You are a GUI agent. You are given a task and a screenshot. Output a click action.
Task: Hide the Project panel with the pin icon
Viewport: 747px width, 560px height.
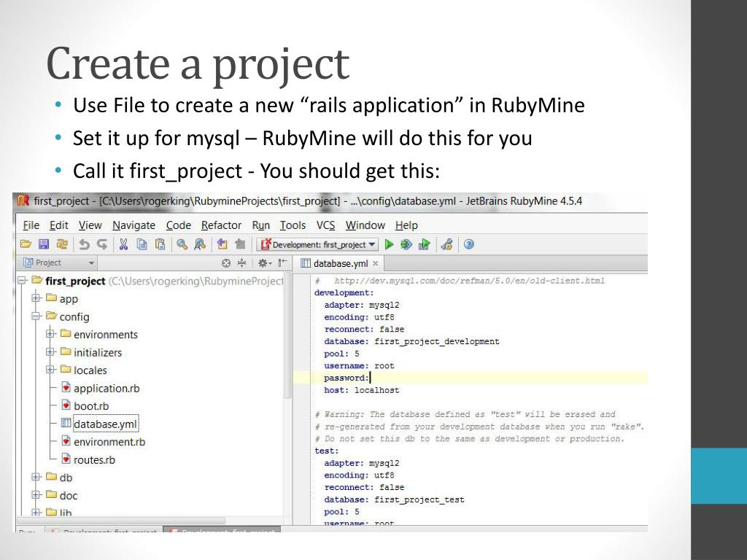click(x=282, y=262)
